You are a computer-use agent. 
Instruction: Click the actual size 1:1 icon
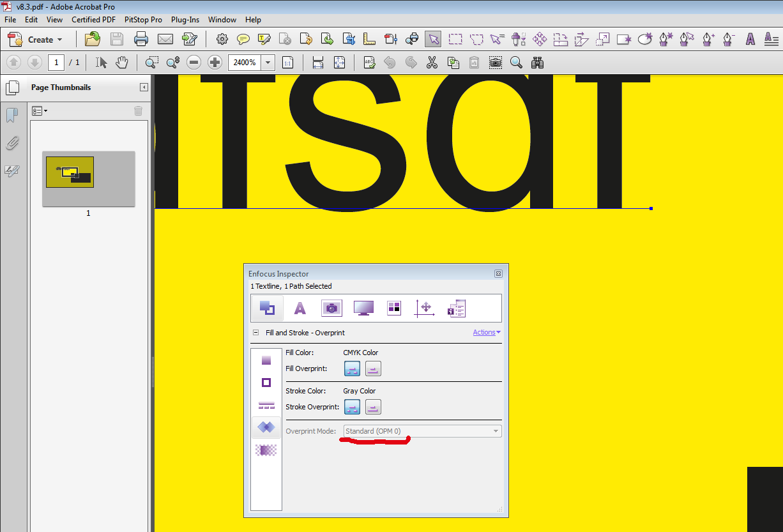[x=288, y=63]
